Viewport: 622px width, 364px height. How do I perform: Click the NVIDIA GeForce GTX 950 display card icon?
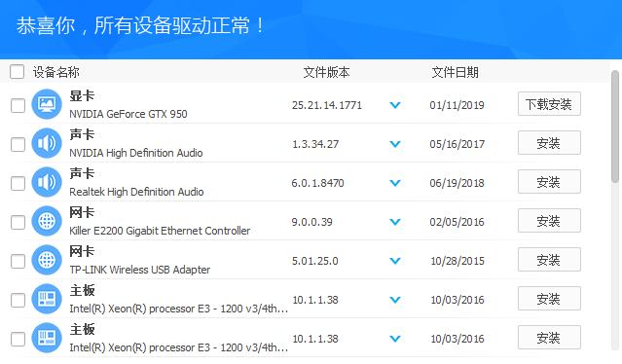(x=47, y=104)
